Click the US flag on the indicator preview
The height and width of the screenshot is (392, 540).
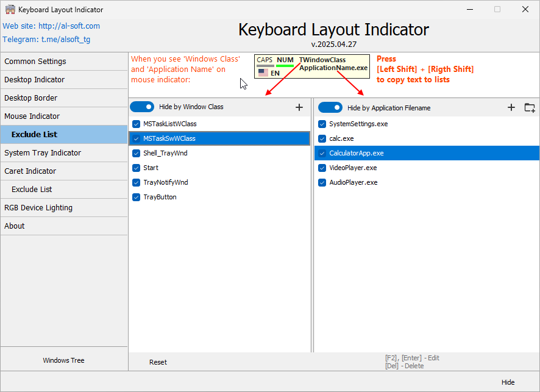pos(264,71)
